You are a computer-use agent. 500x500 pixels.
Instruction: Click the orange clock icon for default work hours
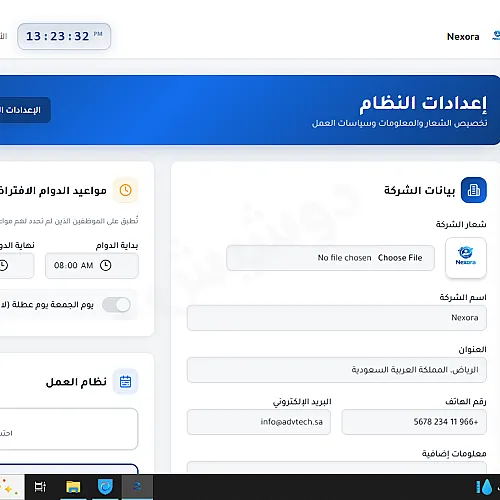125,190
